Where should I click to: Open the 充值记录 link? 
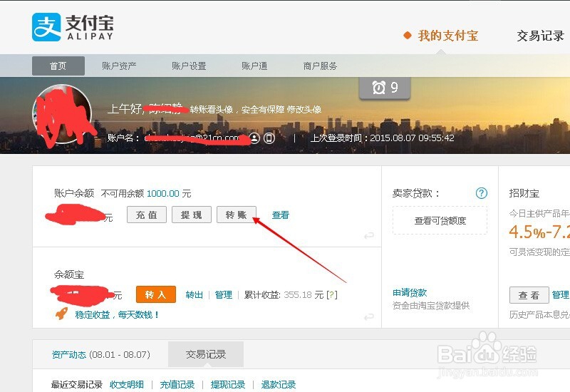coord(177,384)
